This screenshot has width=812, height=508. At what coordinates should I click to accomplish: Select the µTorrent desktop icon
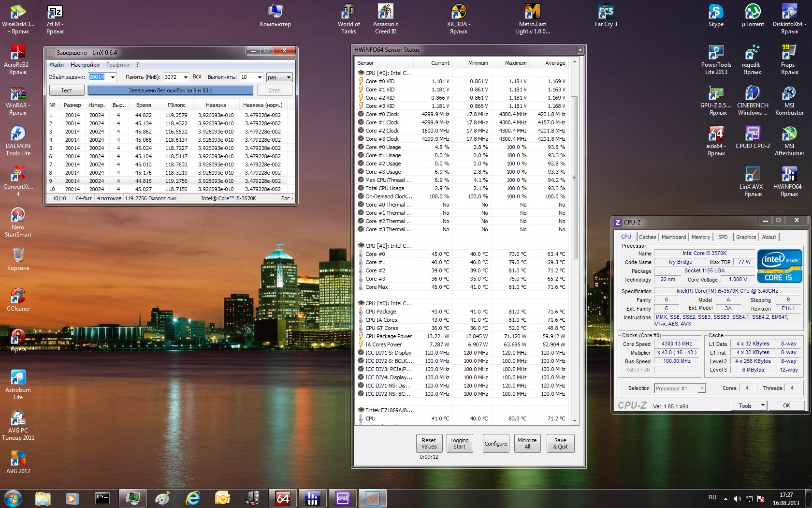click(753, 16)
